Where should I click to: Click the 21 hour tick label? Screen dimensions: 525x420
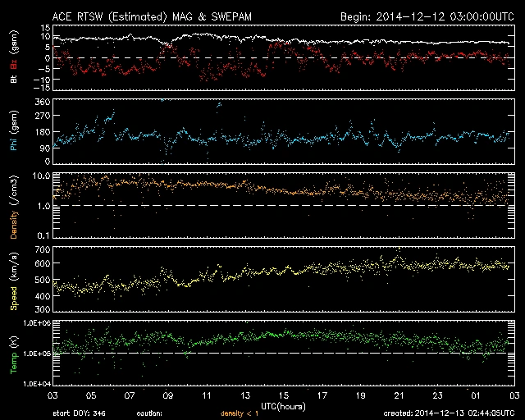coord(398,395)
